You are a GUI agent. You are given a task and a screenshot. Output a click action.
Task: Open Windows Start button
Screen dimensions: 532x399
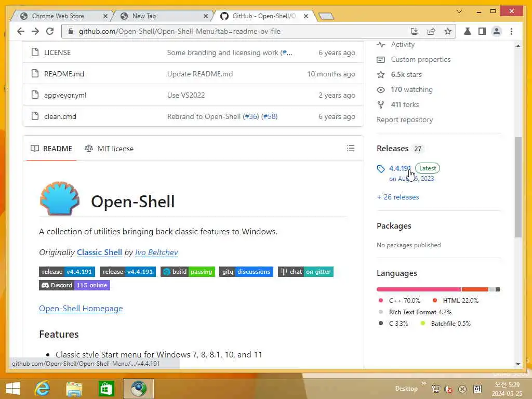[13, 389]
